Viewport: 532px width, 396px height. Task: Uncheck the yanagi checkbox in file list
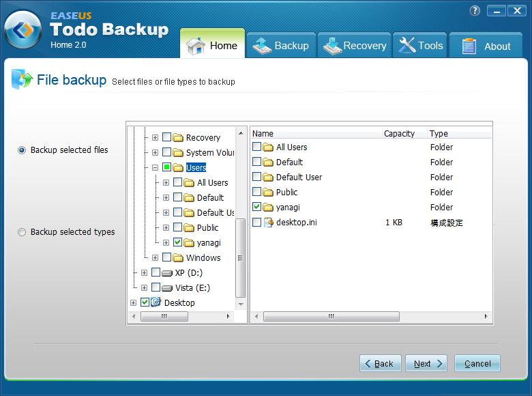257,206
